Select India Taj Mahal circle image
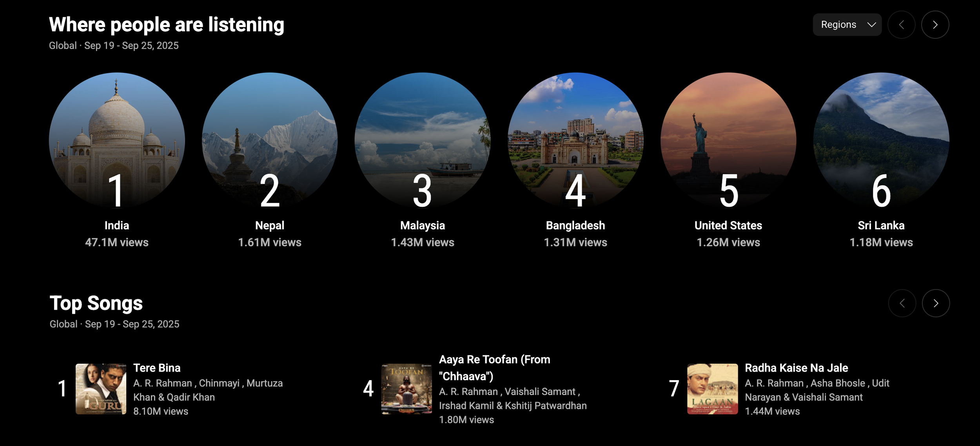Image resolution: width=980 pixels, height=446 pixels. click(x=117, y=140)
